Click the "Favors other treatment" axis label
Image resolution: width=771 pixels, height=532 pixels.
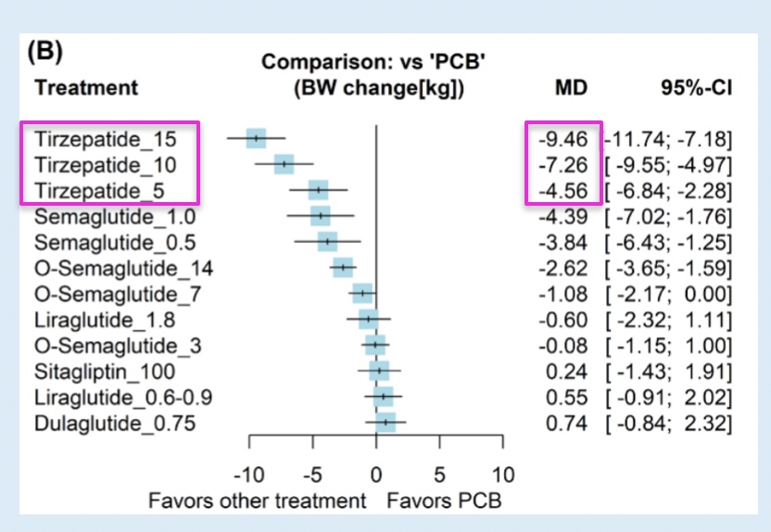pyautogui.click(x=258, y=500)
